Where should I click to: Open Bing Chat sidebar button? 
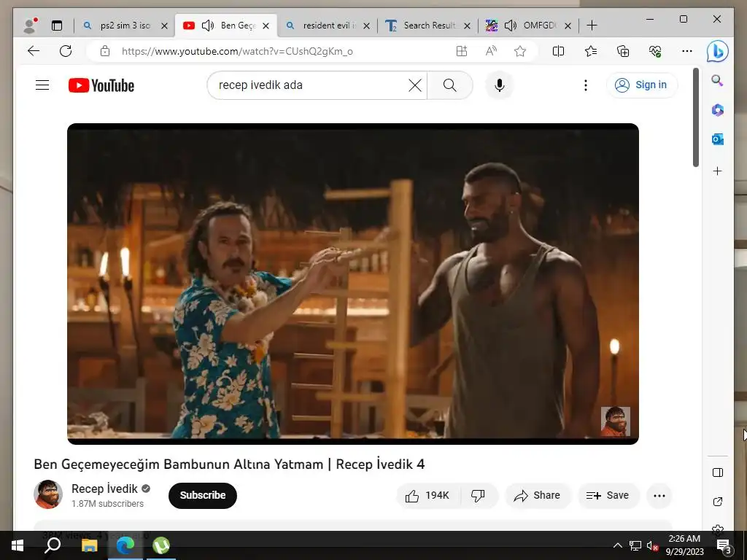(718, 51)
